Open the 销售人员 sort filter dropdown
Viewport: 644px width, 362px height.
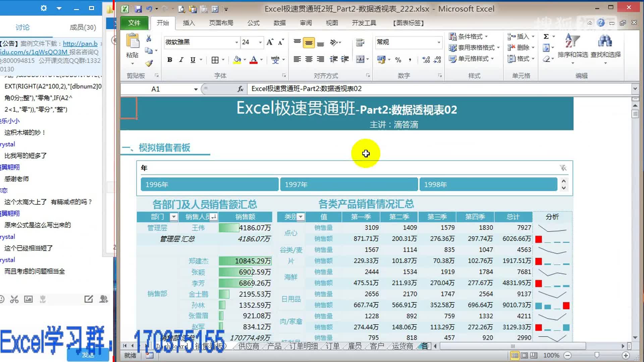pos(214,217)
